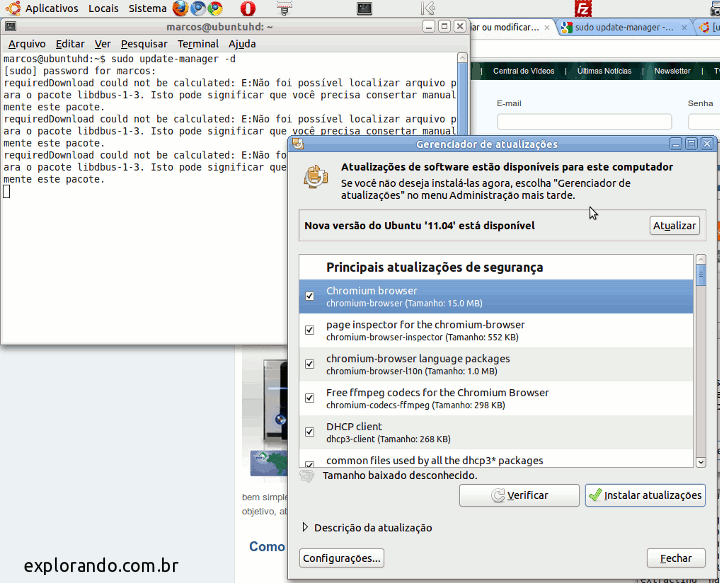
Task: Click Atualizar to upgrade to Ubuntu 11.04
Action: tap(674, 225)
